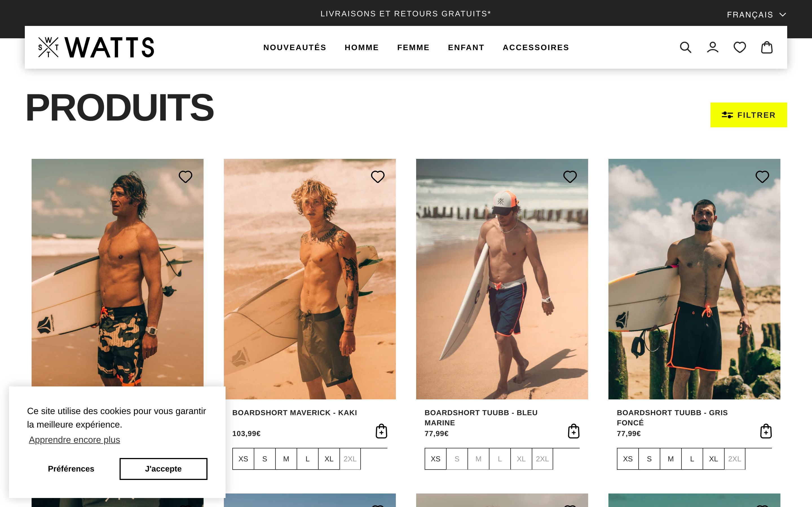Open the Nouveautés menu
Viewport: 812px width, 507px height.
click(x=295, y=48)
